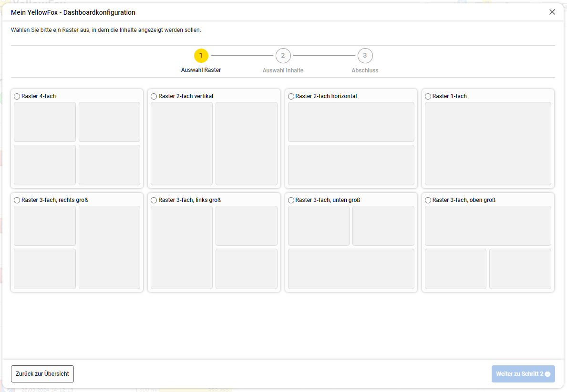Click step 3 Abschluss indicator
567x392 pixels.
(x=365, y=56)
